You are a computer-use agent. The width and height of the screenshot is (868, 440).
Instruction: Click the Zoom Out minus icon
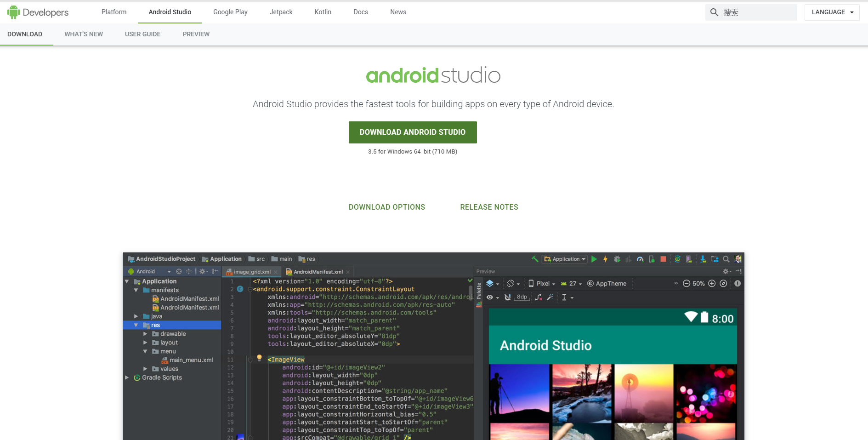click(x=686, y=284)
